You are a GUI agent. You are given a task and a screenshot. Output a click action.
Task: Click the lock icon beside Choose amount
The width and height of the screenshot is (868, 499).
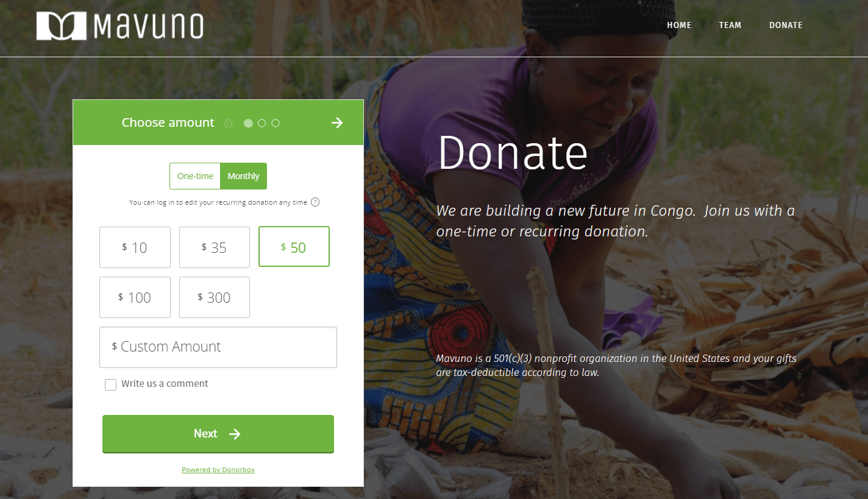click(x=229, y=123)
